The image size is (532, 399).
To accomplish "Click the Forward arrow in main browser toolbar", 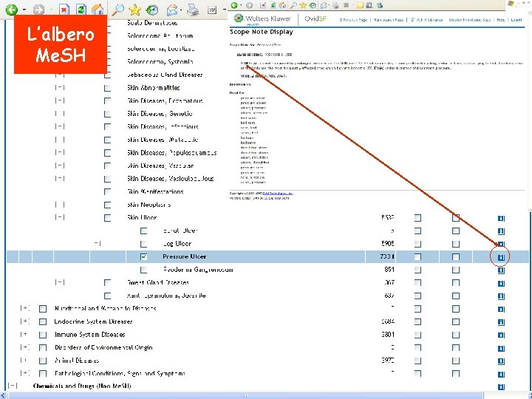I will [x=38, y=10].
